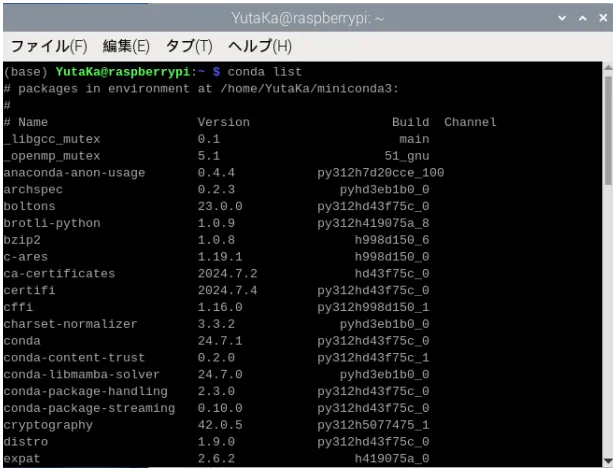
Task: Click version 24.7.1 of conda
Action: 220,341
